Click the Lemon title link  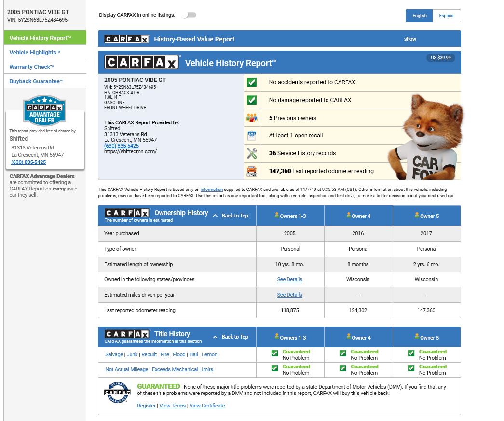[210, 354]
